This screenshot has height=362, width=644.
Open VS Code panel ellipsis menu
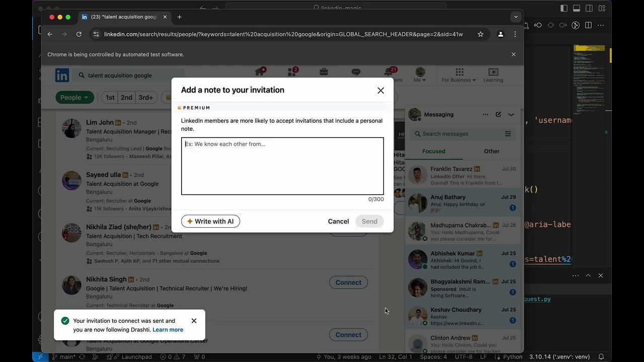(576, 276)
